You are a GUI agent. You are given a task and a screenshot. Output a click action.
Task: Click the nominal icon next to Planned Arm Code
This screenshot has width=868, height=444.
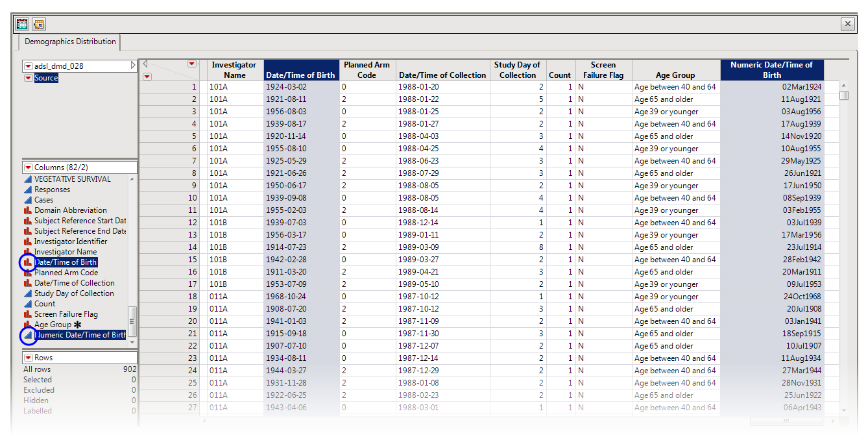(x=28, y=273)
